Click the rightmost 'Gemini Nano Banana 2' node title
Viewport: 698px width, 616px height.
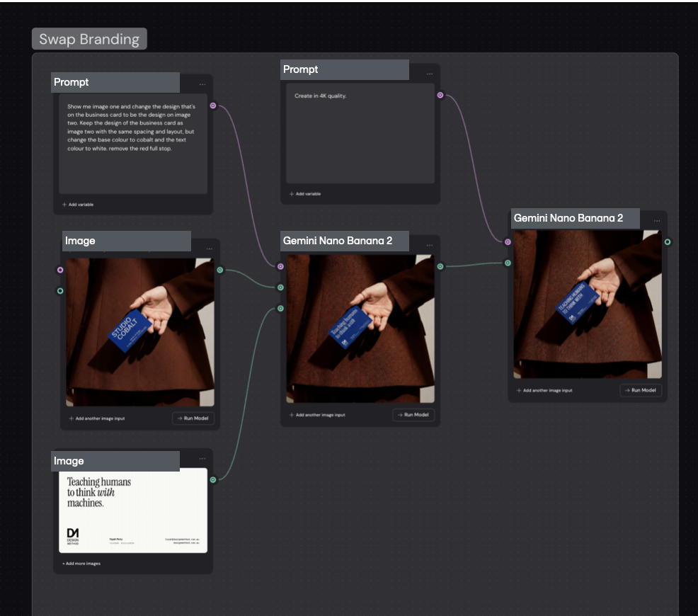568,218
